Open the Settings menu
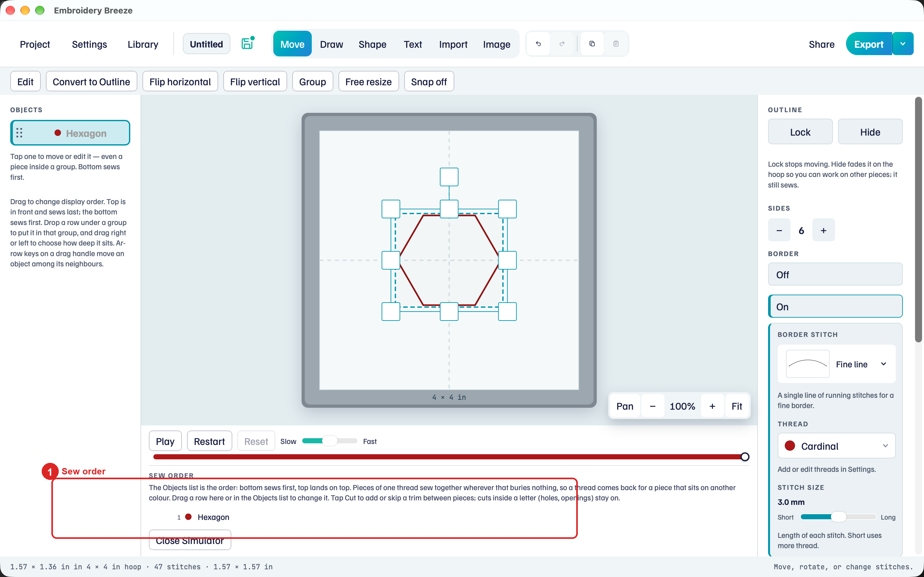 coord(89,44)
